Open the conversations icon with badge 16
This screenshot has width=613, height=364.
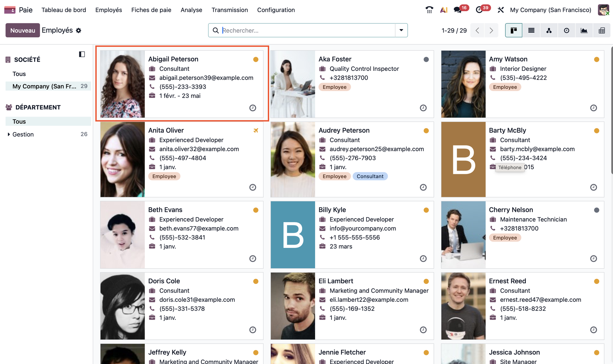458,10
